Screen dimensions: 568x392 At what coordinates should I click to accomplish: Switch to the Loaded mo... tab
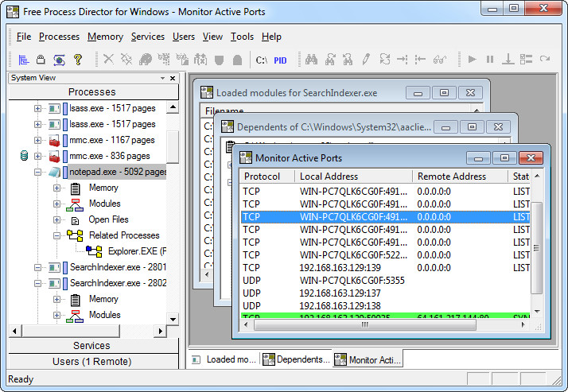pos(224,359)
